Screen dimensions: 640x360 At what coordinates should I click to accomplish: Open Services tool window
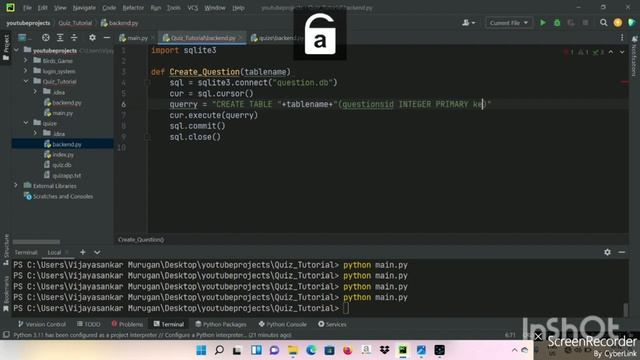click(x=332, y=324)
